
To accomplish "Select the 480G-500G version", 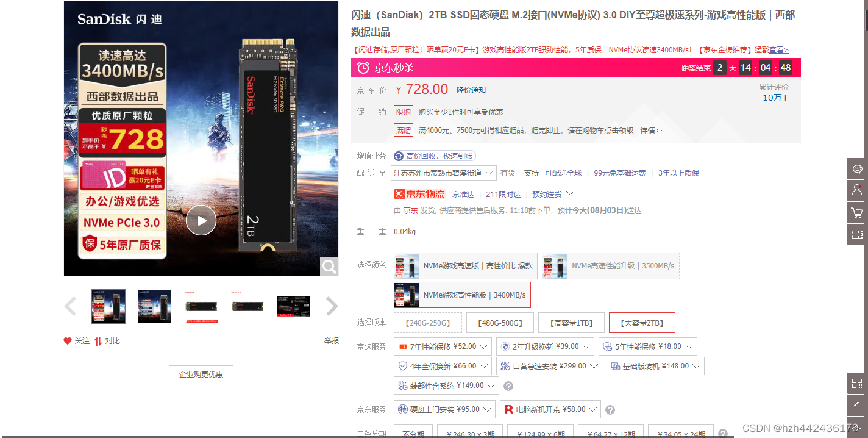I will [x=500, y=323].
